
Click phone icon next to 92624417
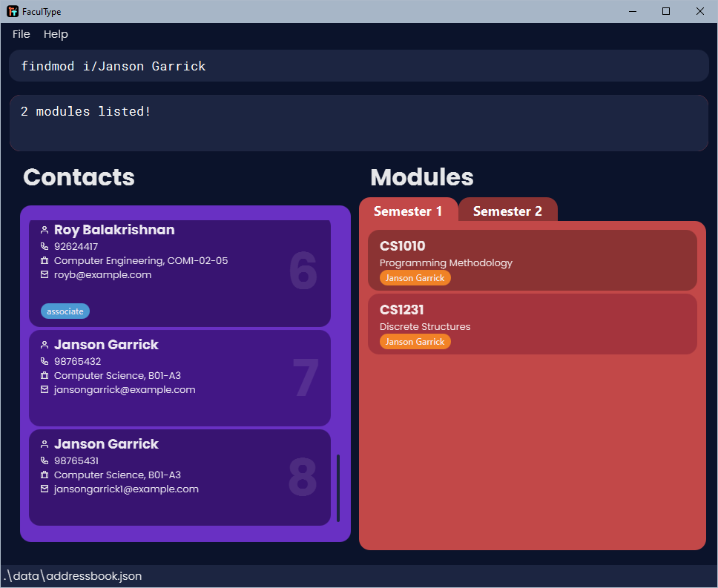45,246
